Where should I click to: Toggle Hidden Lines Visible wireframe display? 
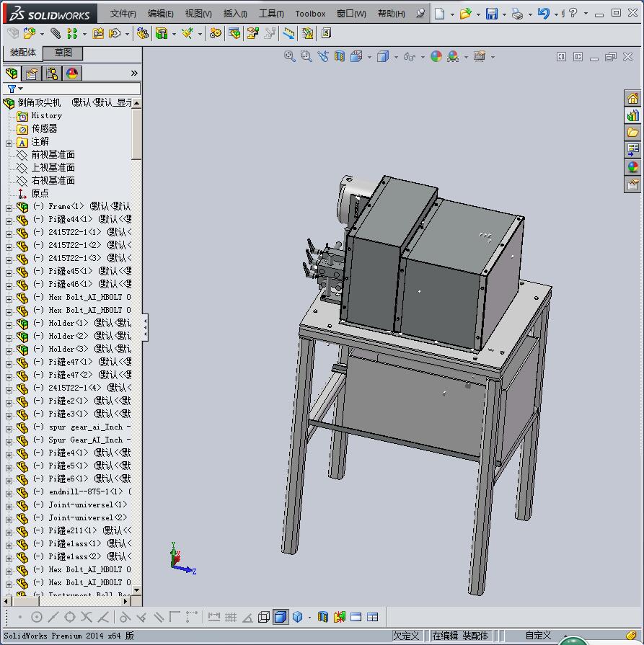(263, 617)
